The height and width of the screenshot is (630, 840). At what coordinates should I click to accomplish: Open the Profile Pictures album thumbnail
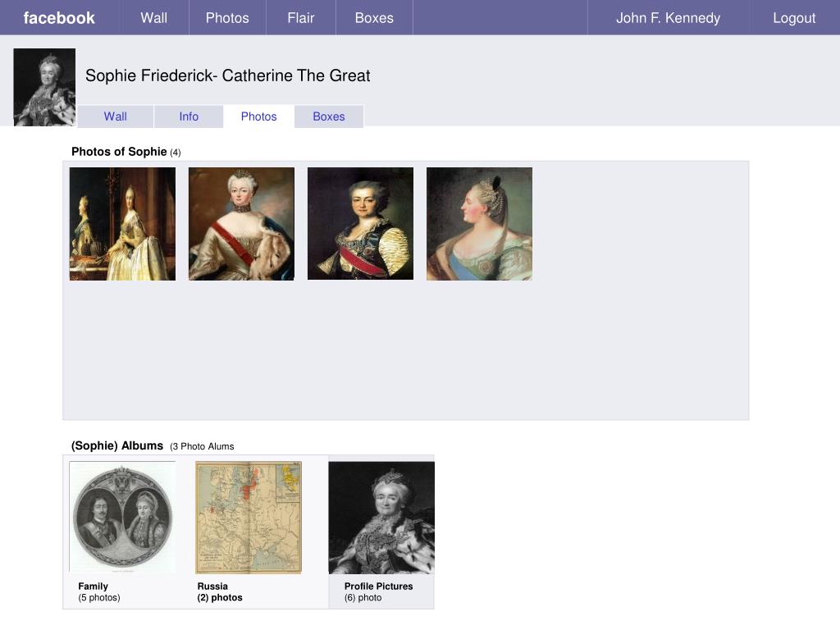pos(381,518)
